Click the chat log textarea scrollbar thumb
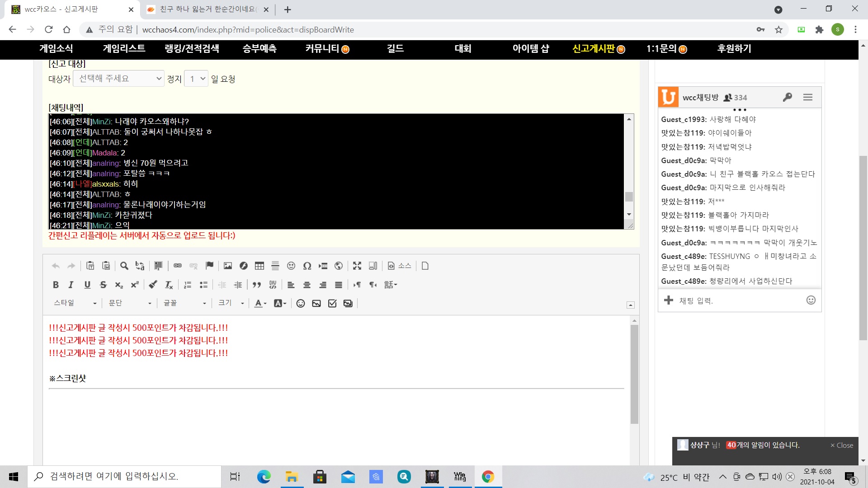Screen dimensions: 868x488 pyautogui.click(x=629, y=197)
